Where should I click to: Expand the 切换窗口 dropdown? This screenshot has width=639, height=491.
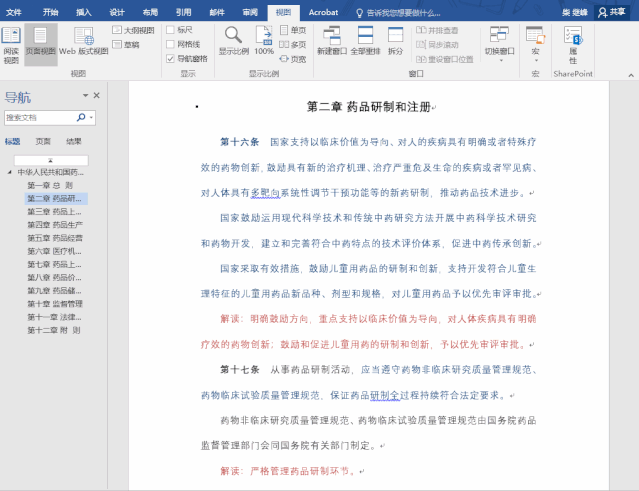click(x=500, y=48)
